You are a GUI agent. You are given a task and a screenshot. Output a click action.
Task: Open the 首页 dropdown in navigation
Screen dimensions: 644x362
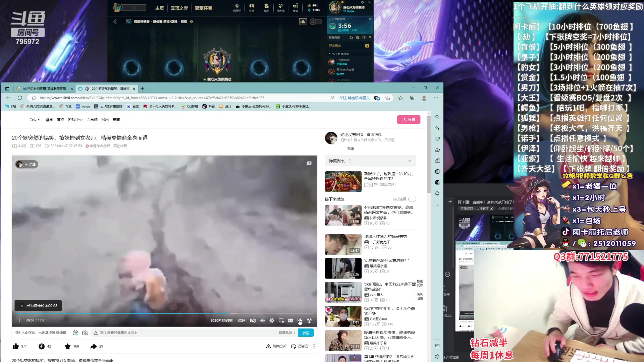[x=35, y=120]
